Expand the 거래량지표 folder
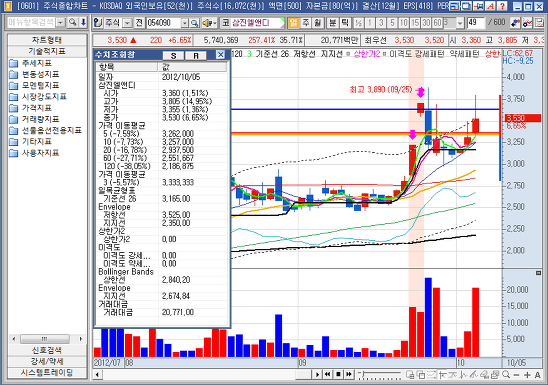This screenshot has width=548, height=385. tap(34, 119)
